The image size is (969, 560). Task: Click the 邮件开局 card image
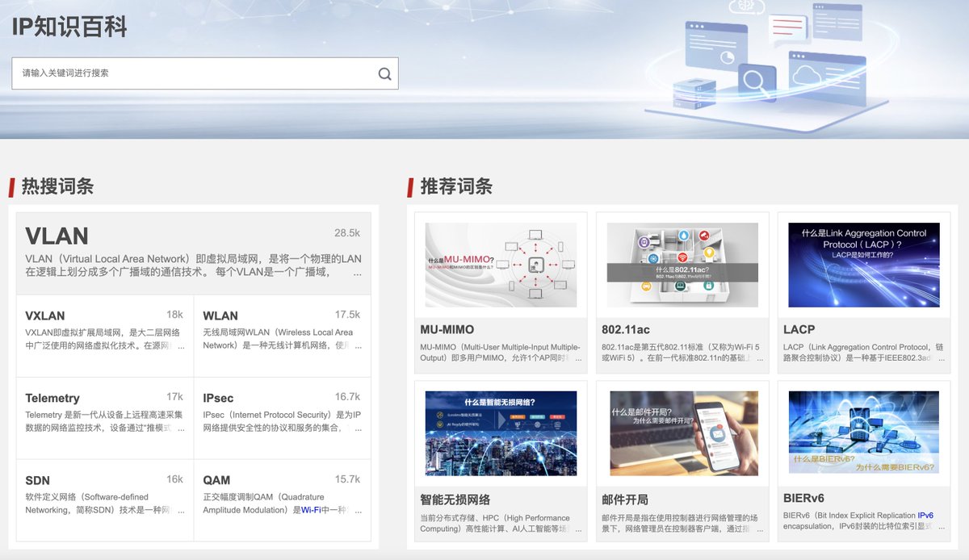click(x=682, y=432)
